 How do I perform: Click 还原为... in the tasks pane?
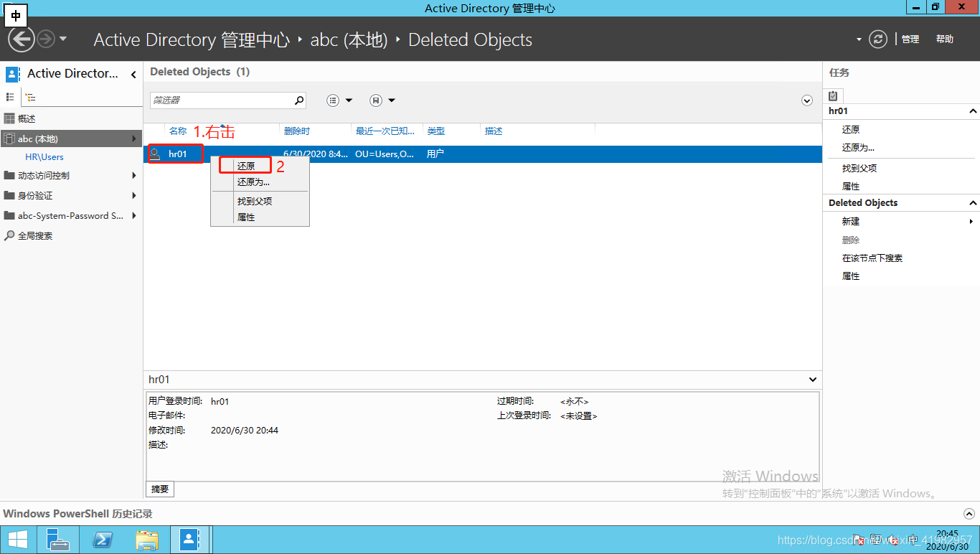(858, 148)
